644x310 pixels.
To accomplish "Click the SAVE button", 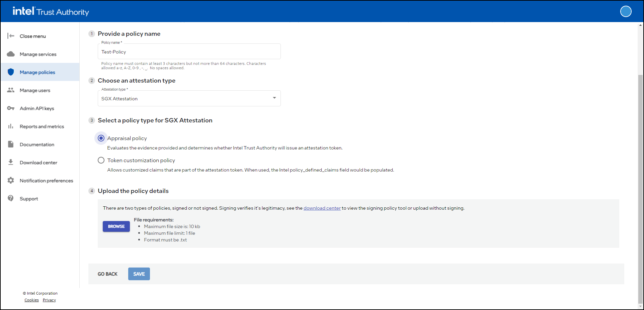I will [x=139, y=274].
